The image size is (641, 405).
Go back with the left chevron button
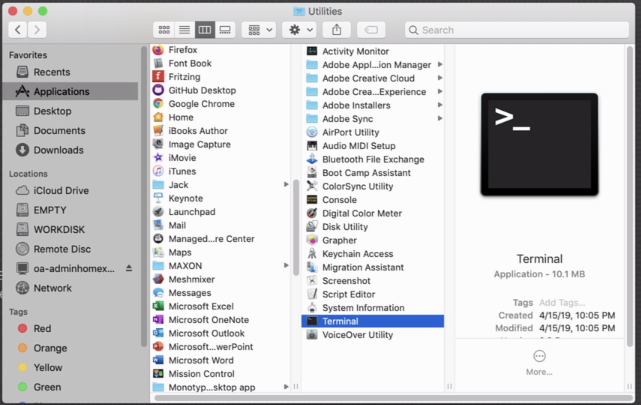click(18, 30)
